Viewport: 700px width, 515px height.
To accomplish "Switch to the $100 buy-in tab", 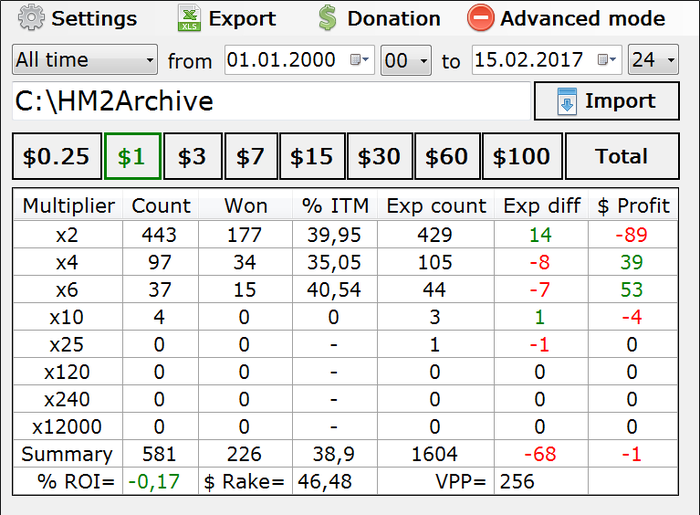I will click(x=521, y=156).
